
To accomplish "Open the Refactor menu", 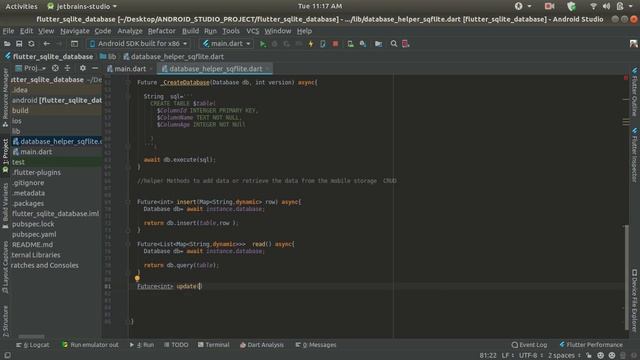I will coord(161,31).
